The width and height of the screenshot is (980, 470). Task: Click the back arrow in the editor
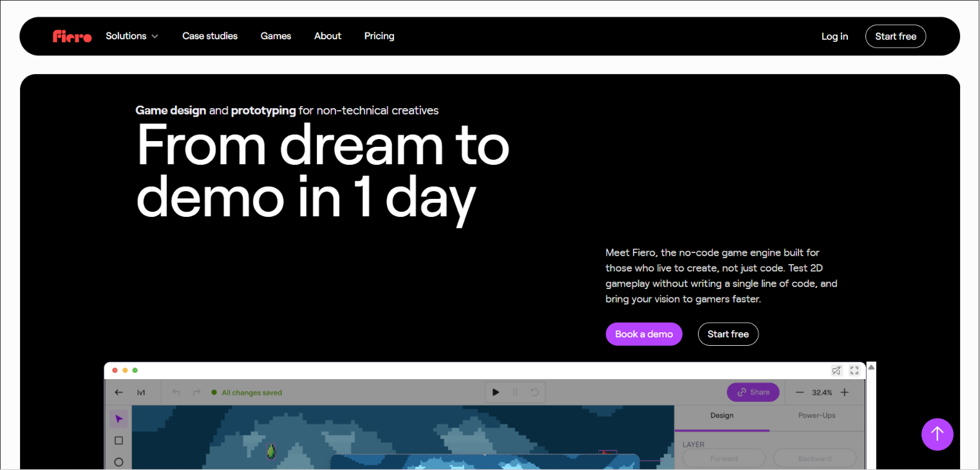(x=118, y=392)
